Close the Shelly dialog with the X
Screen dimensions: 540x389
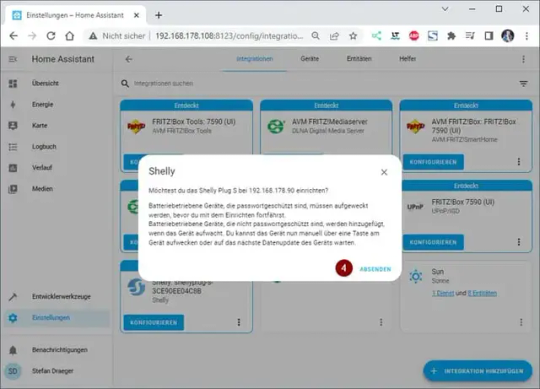point(384,172)
